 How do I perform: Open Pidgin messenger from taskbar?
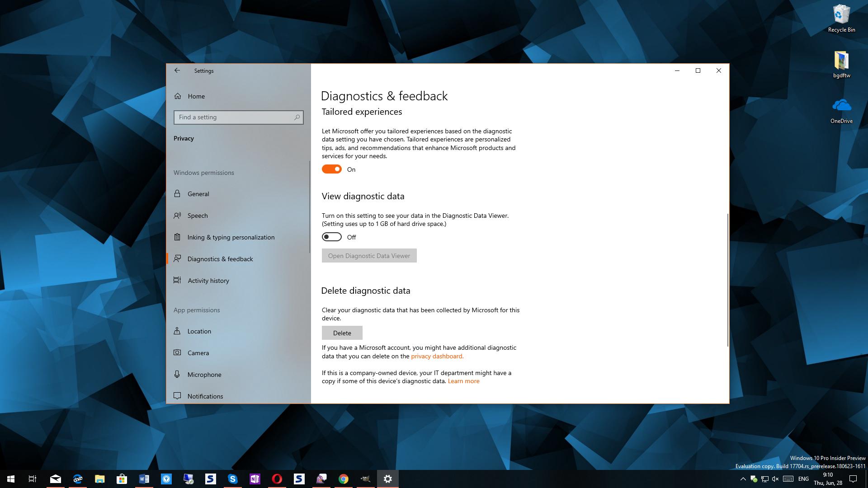tap(321, 479)
